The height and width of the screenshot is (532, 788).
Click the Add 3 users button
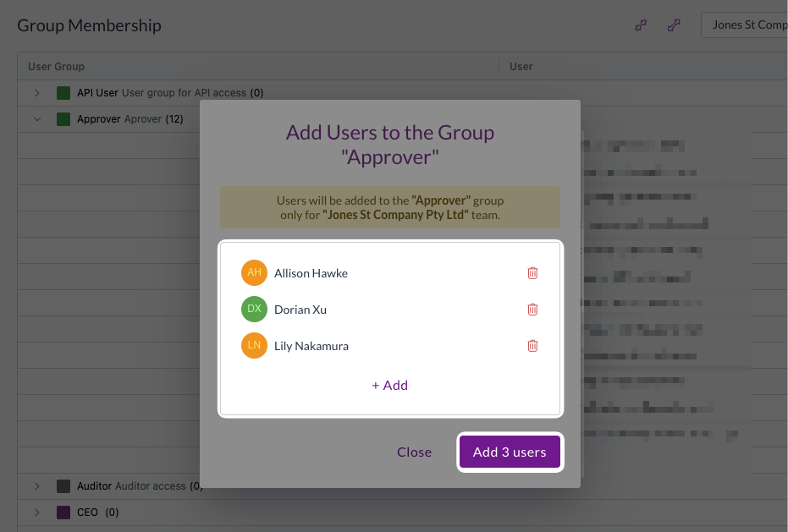click(510, 452)
